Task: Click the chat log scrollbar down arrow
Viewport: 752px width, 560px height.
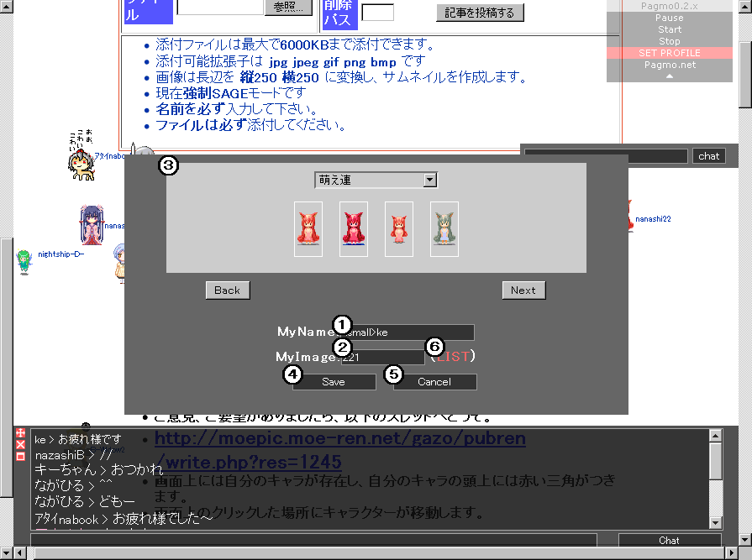Action: coord(715,522)
